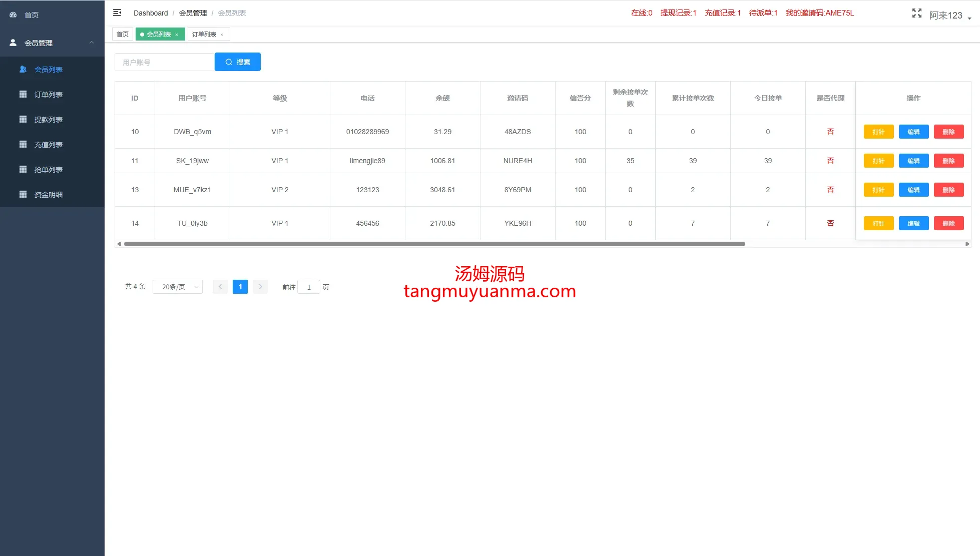This screenshot has width=980, height=556.
Task: Select 资金明细 in the sidebar
Action: (48, 195)
